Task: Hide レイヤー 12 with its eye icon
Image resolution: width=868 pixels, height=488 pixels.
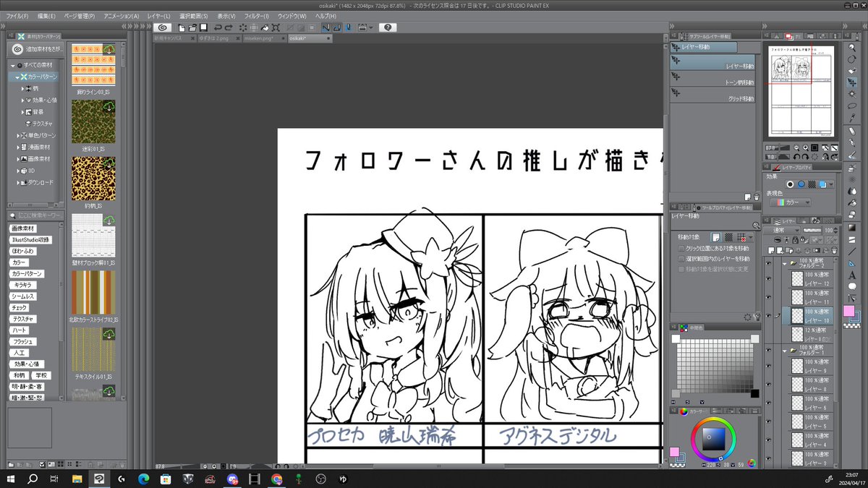Action: click(x=769, y=281)
